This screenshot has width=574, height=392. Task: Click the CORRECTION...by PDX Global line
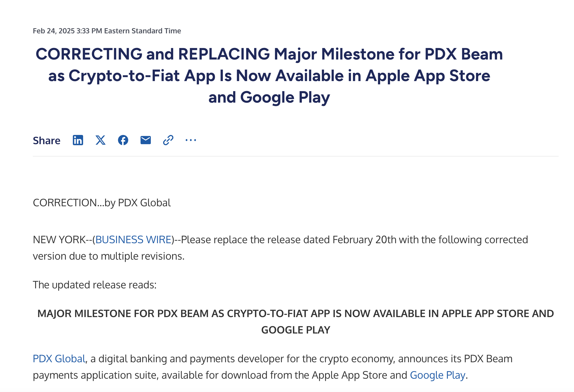point(102,203)
